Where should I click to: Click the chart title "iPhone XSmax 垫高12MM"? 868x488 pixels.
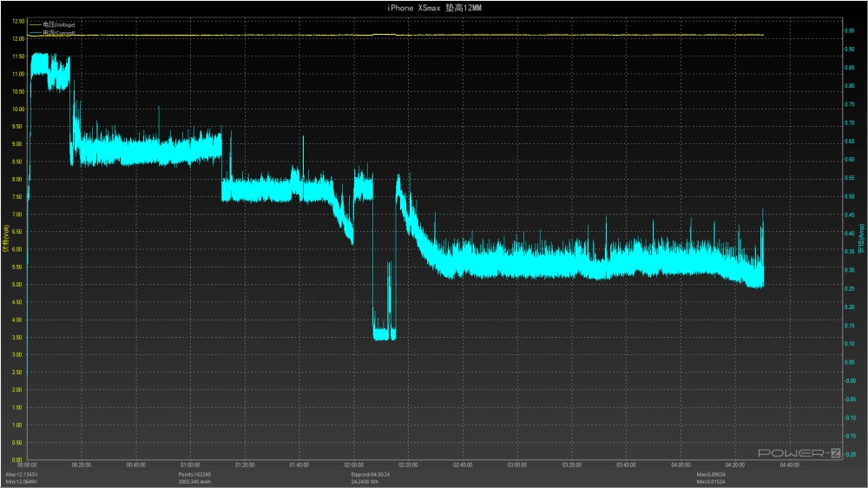click(434, 8)
